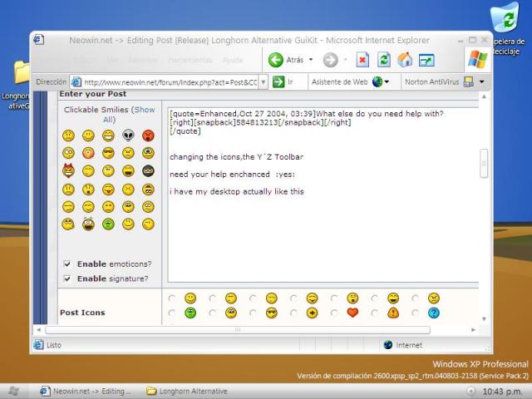Open the Norton AntiVirus dropdown arrow
Image resolution: width=532 pixels, height=399 pixels.
482,81
